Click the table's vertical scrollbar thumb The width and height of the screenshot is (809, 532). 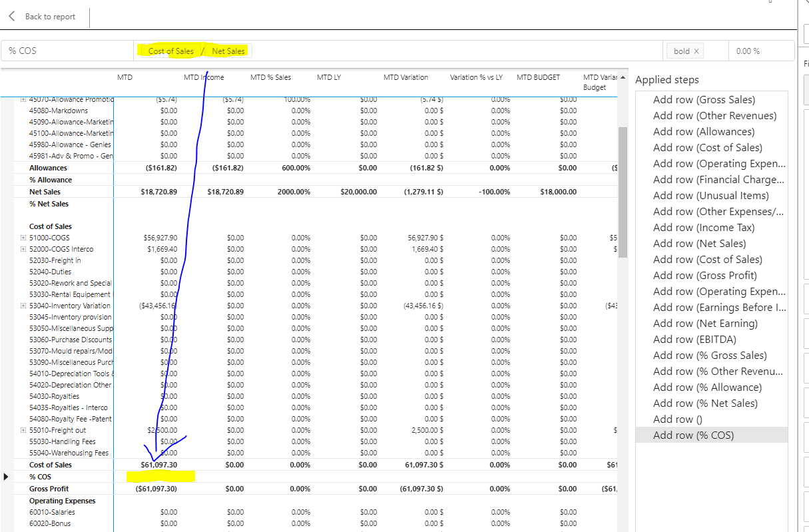pos(623,192)
